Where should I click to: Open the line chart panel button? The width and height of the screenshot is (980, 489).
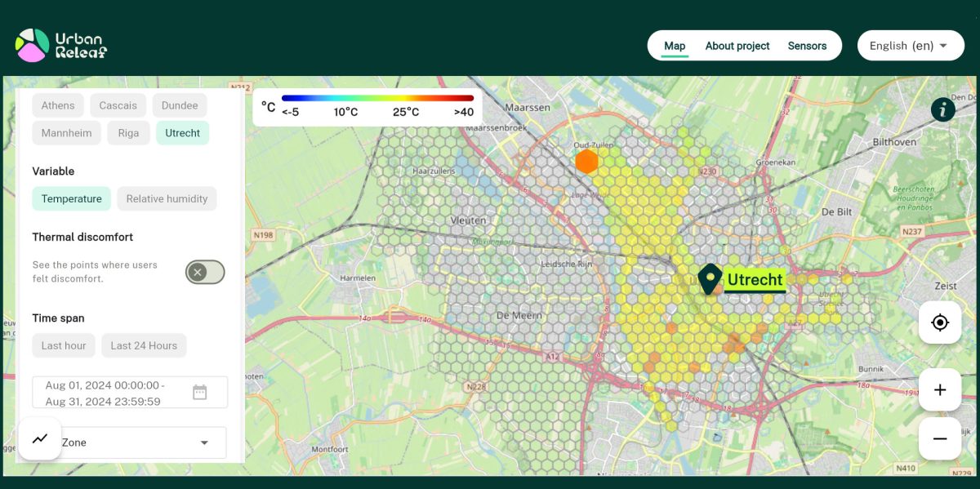(40, 438)
